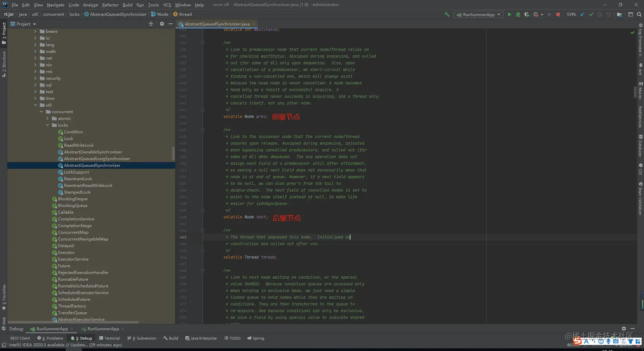Viewport: 644px width, 351px height.
Task: Open the Spring tool window
Action: [256, 338]
